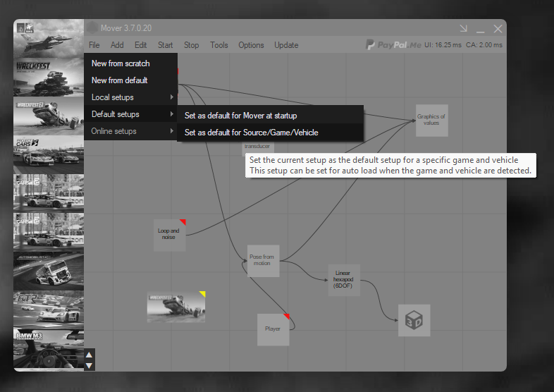Click the Wreckfest source node on canvas

coord(176,307)
